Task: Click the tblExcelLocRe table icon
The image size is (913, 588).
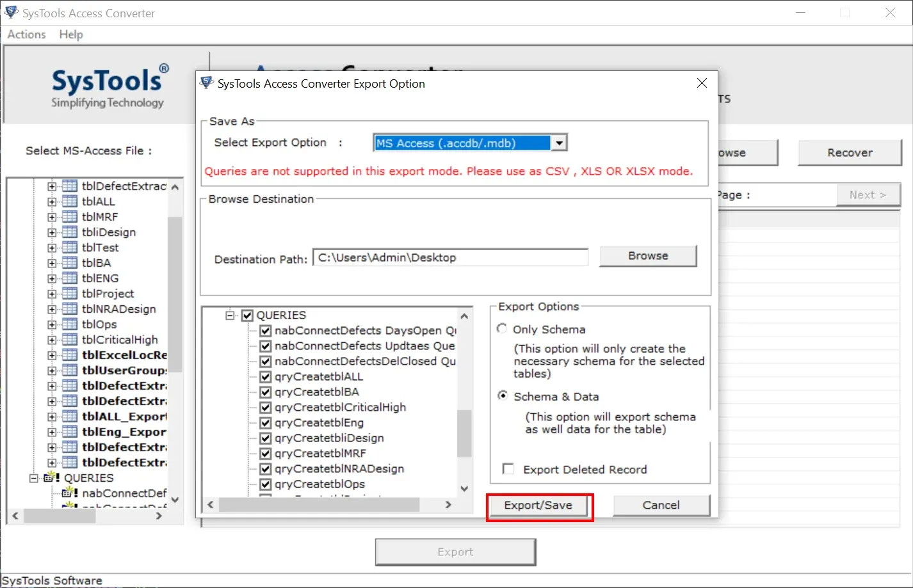Action: click(x=70, y=355)
